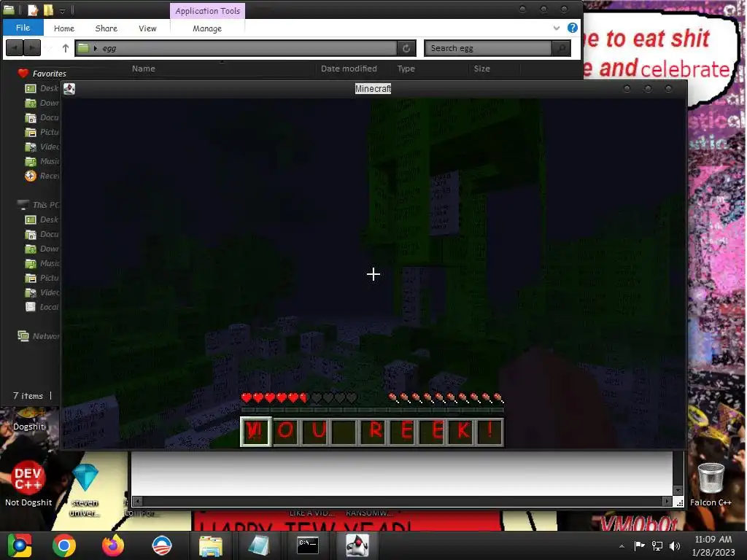Sort files by Size column
This screenshot has width=747, height=560.
coord(481,69)
